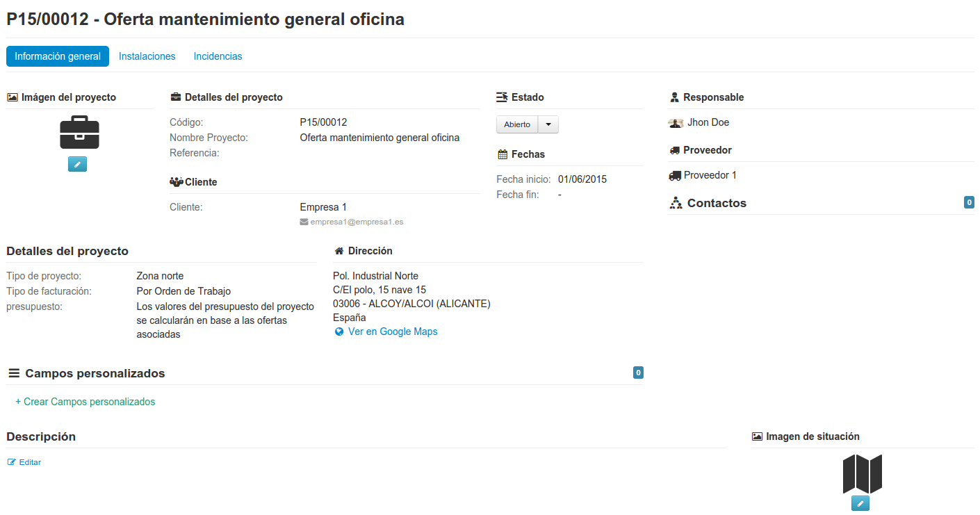Viewport: 980px width, 515px height.
Task: Click the Campos personalizados count badge
Action: click(x=638, y=373)
